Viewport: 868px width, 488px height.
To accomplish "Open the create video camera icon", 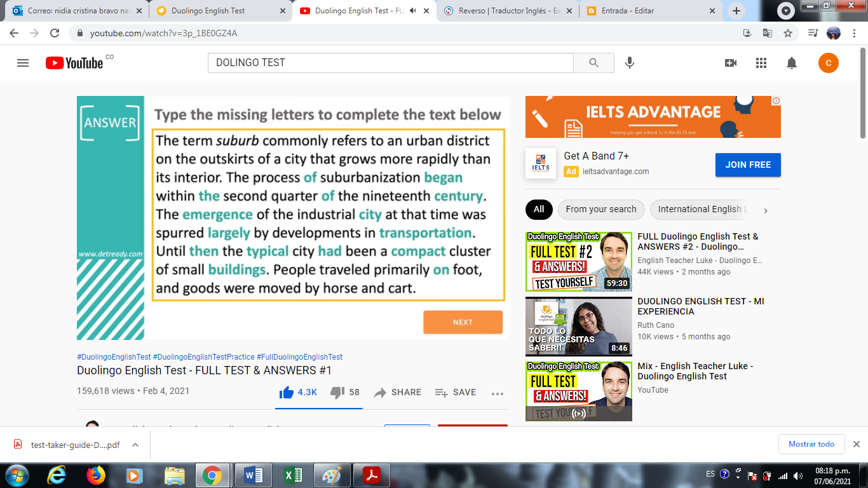I will [731, 63].
